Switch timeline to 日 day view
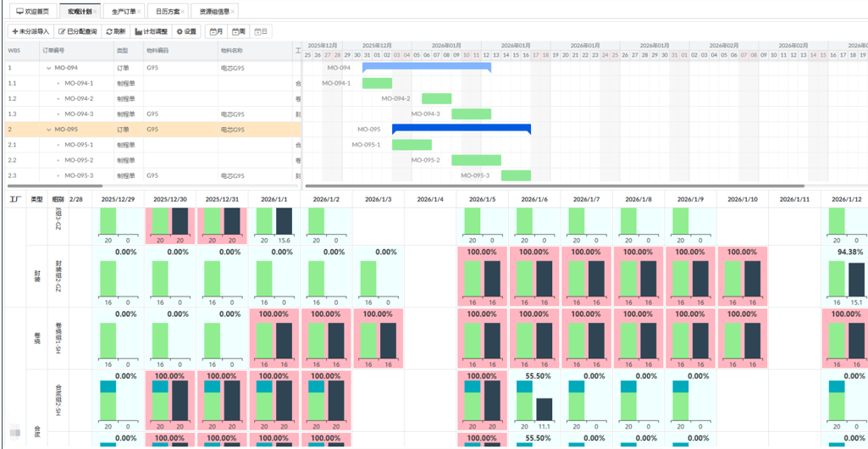 262,31
